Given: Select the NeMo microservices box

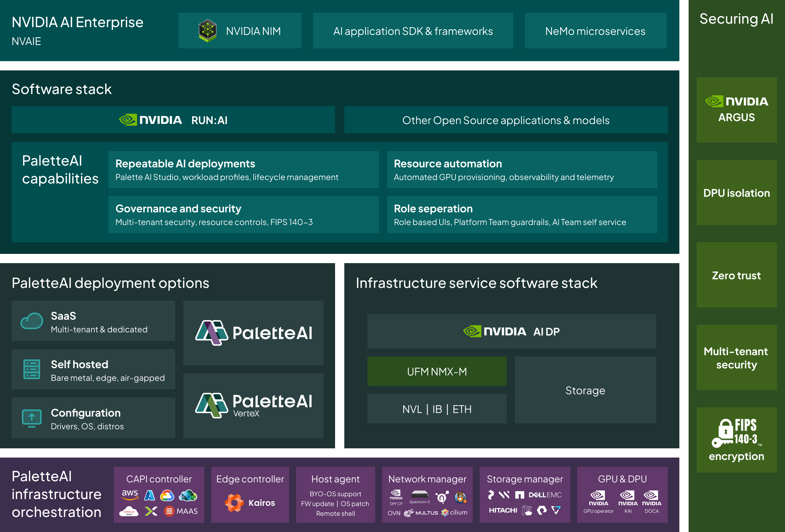Looking at the screenshot, I should tap(595, 31).
